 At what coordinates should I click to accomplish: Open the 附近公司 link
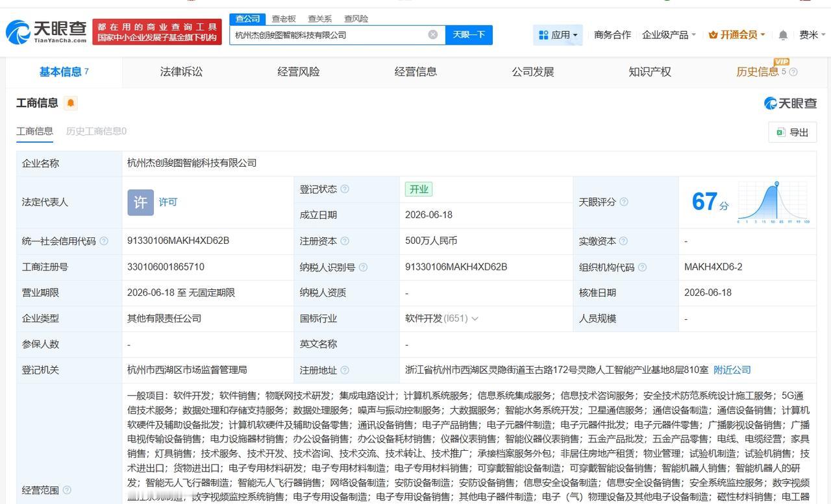[x=732, y=370]
